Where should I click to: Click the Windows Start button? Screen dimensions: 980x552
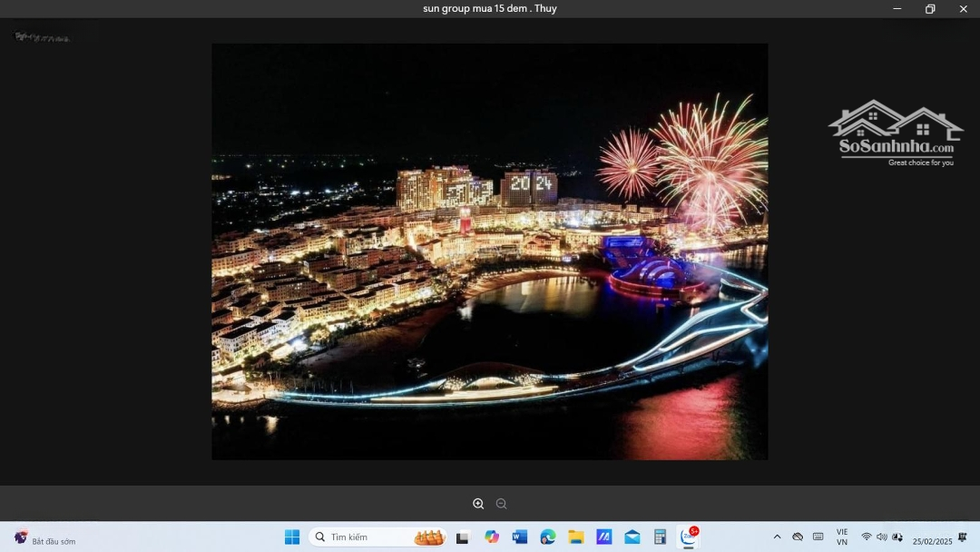(x=292, y=537)
